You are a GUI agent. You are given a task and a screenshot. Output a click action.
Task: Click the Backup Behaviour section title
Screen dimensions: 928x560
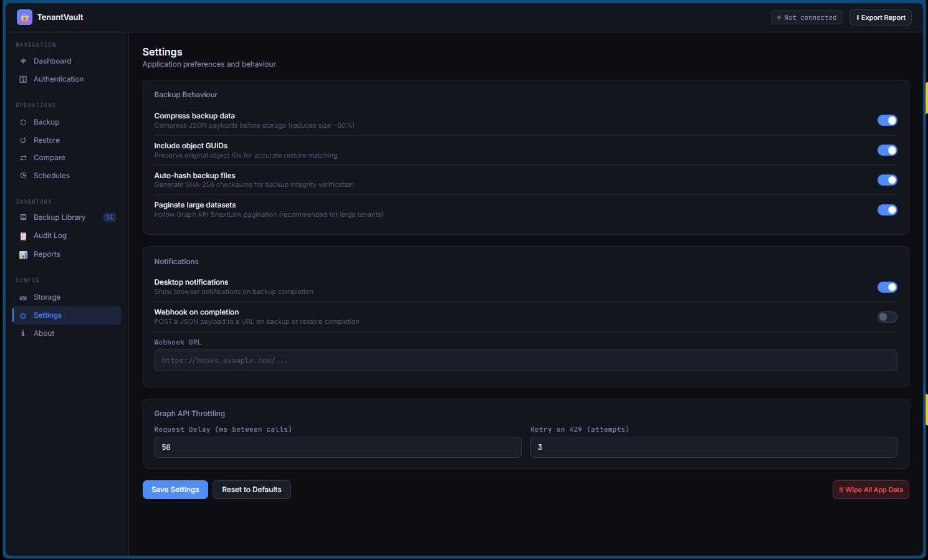click(186, 95)
